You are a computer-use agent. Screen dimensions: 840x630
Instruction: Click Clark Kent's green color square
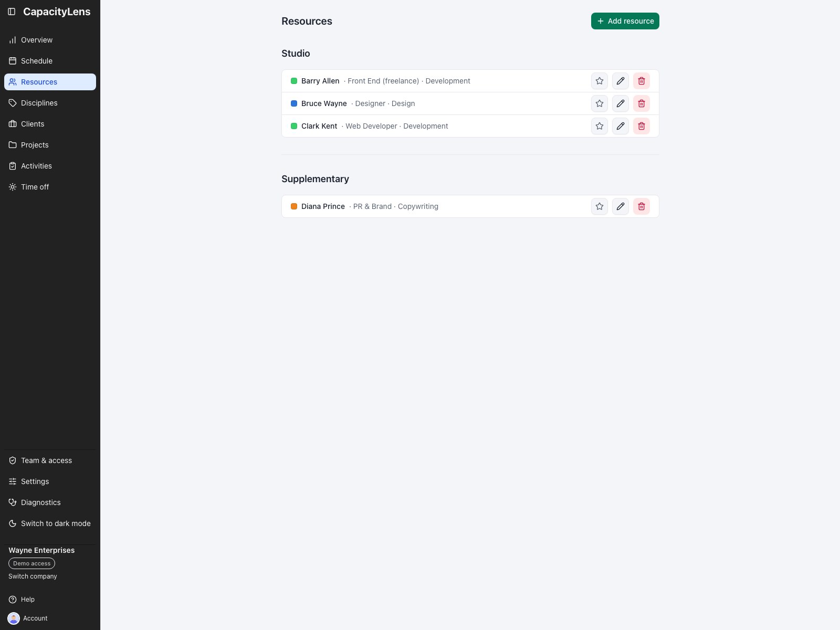coord(294,126)
